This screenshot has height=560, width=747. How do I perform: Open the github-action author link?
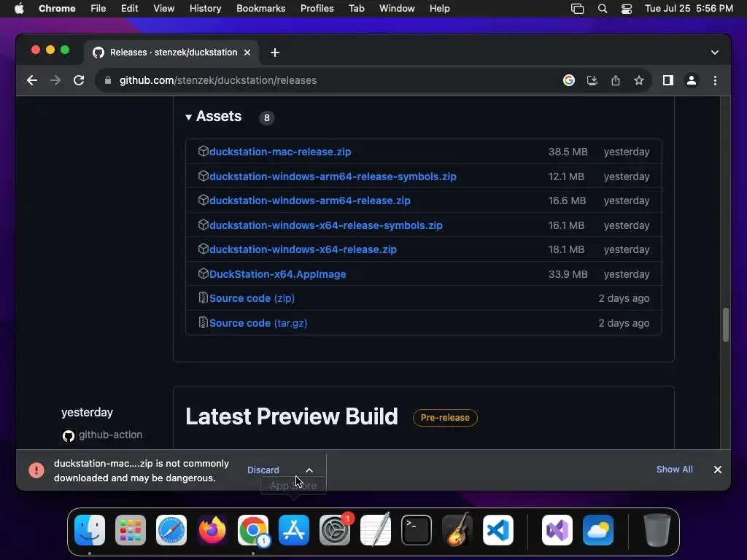point(111,435)
